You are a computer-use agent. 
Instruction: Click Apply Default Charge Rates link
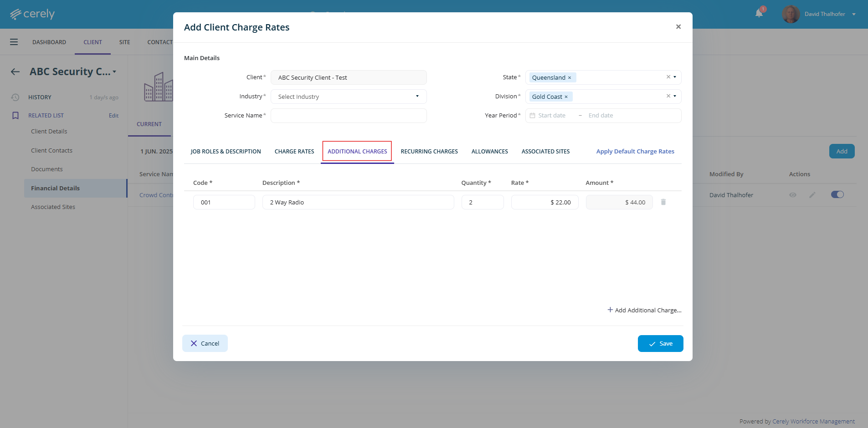[x=635, y=152]
